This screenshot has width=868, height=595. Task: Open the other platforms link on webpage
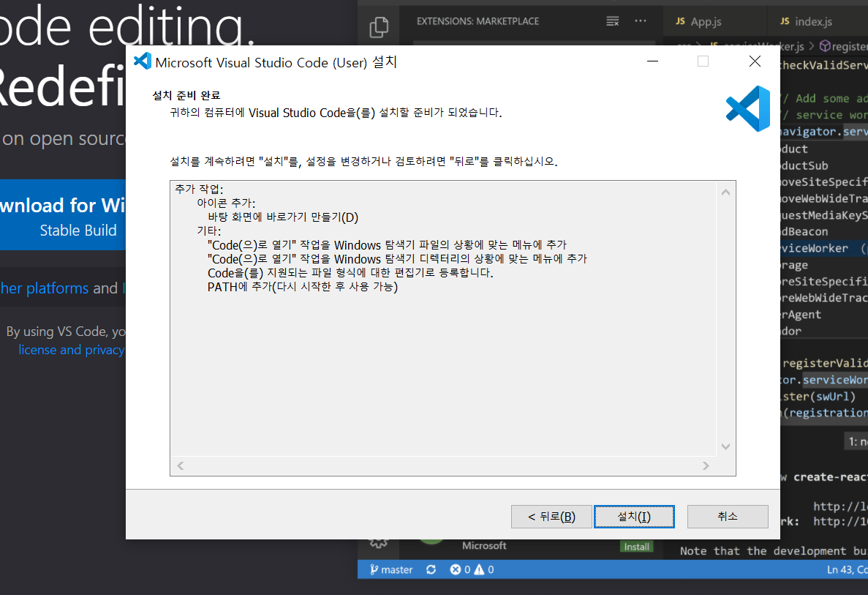click(x=45, y=288)
